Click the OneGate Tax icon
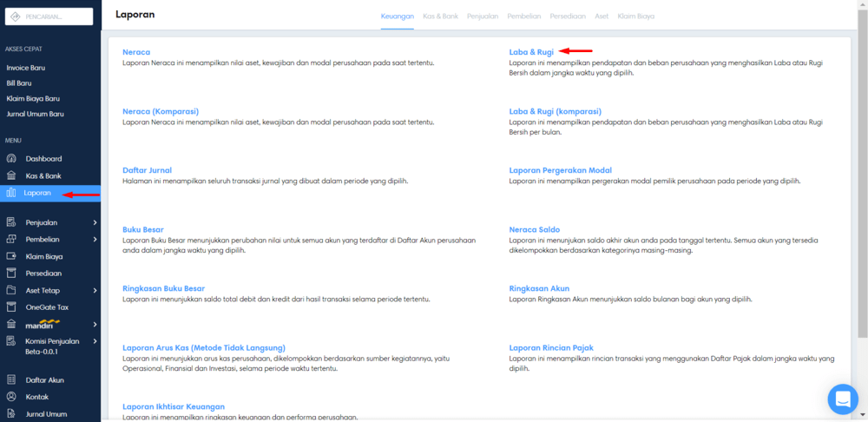 11,307
